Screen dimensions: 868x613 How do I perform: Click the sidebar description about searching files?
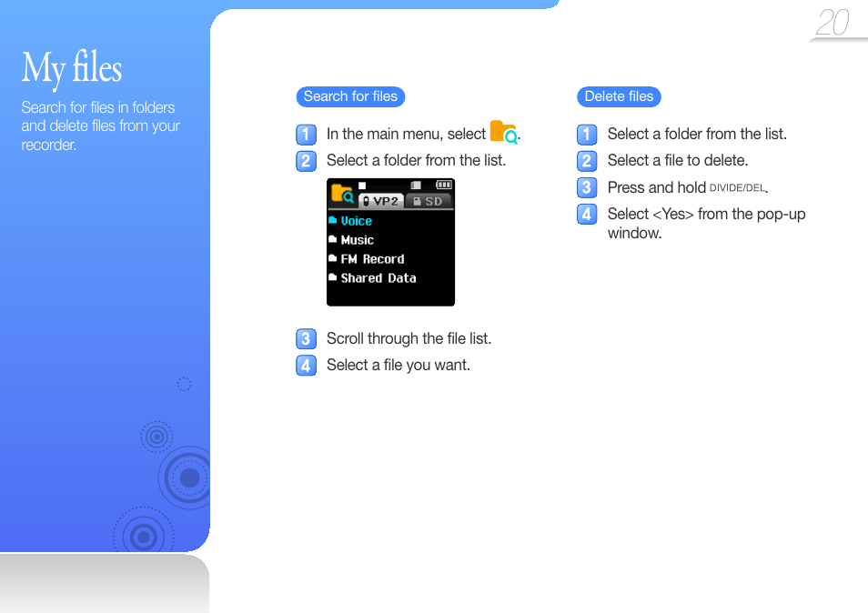(x=101, y=126)
